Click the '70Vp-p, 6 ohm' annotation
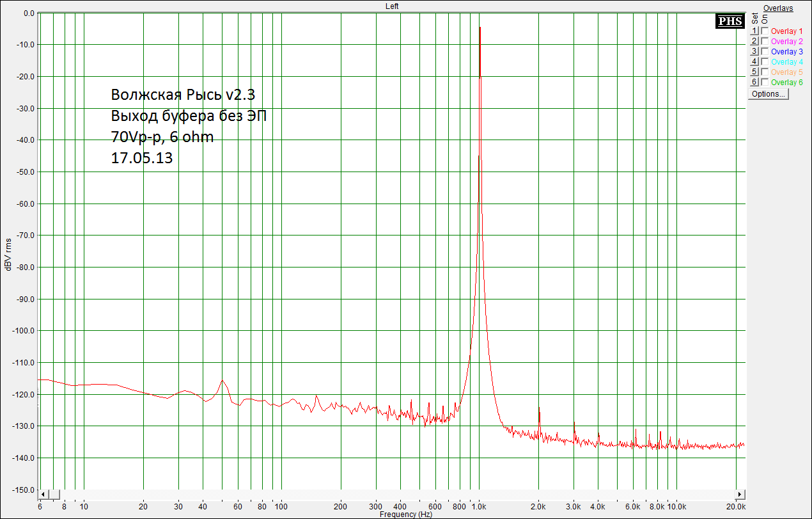This screenshot has height=519, width=812. coord(162,137)
